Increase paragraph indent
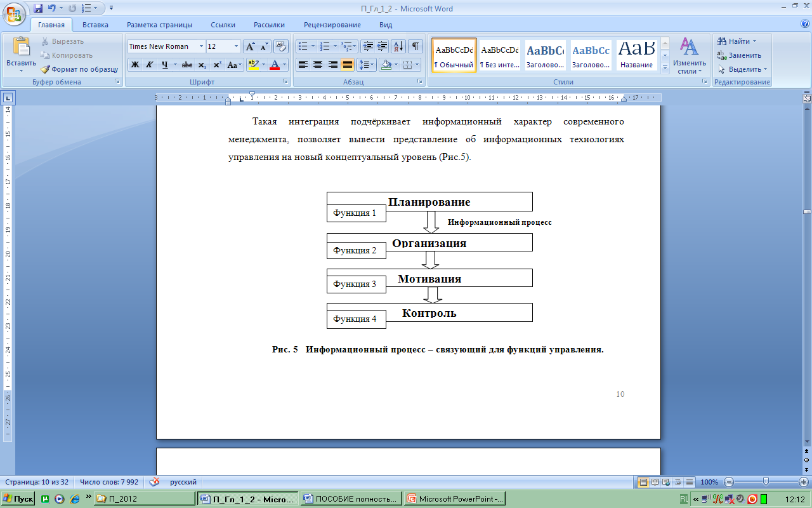Viewport: 812px width, 508px height. tap(383, 46)
